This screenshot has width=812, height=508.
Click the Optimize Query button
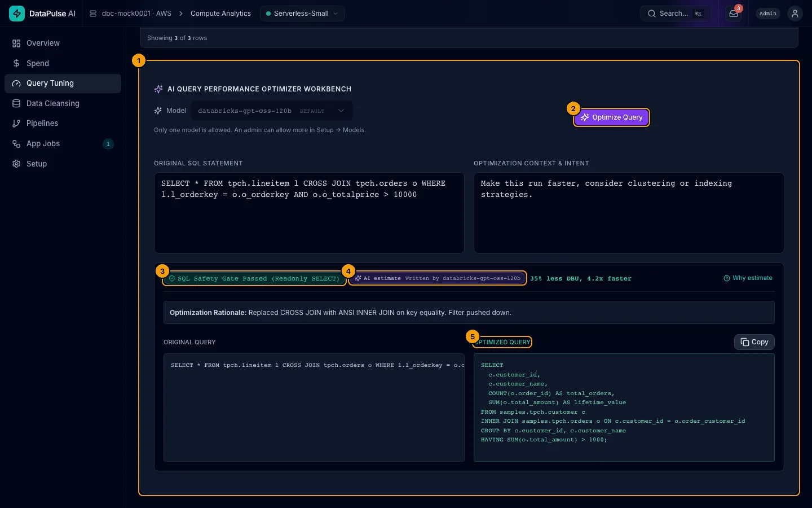point(612,117)
